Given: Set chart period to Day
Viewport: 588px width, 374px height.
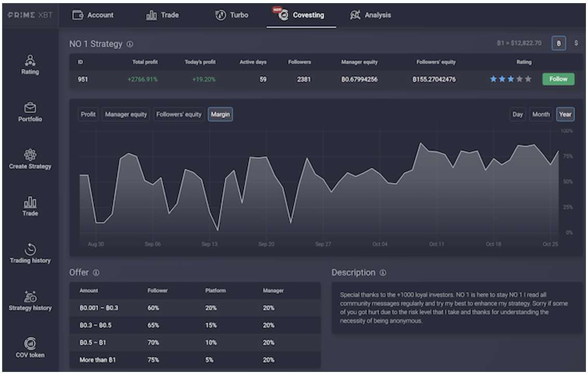Looking at the screenshot, I should coord(517,114).
